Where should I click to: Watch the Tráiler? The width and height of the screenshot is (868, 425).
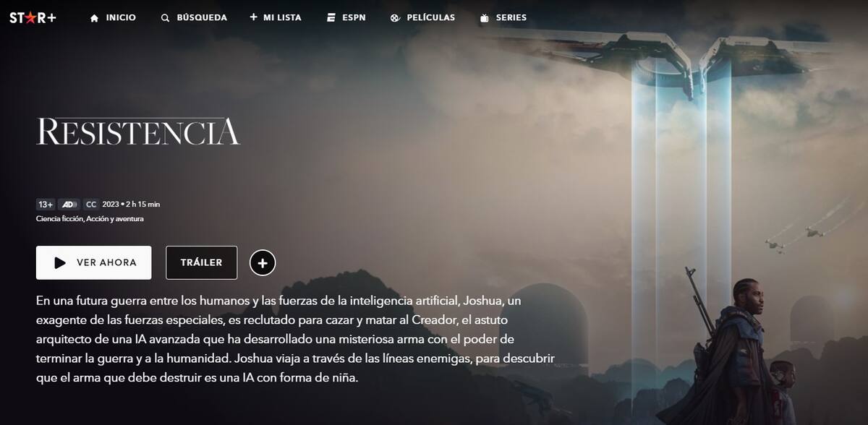coord(201,263)
